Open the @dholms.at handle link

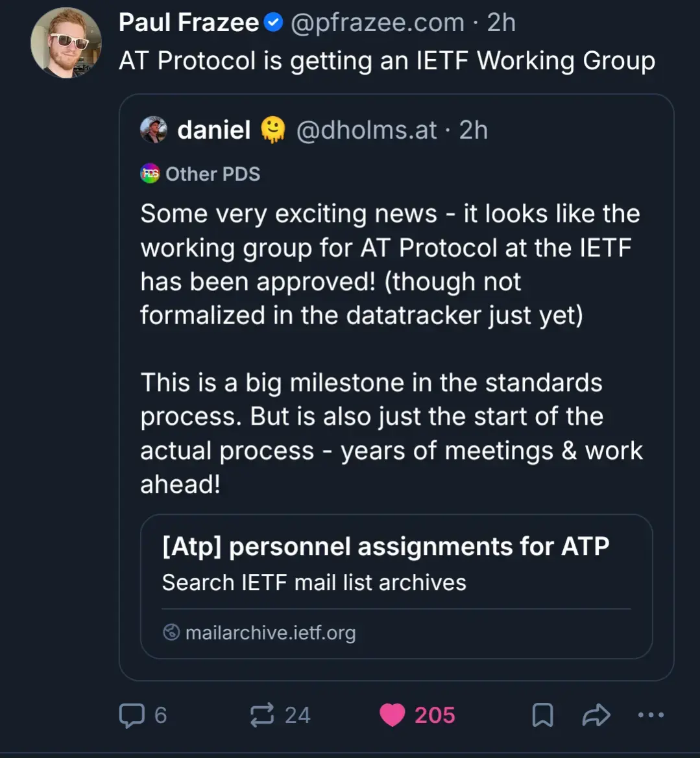pyautogui.click(x=367, y=130)
